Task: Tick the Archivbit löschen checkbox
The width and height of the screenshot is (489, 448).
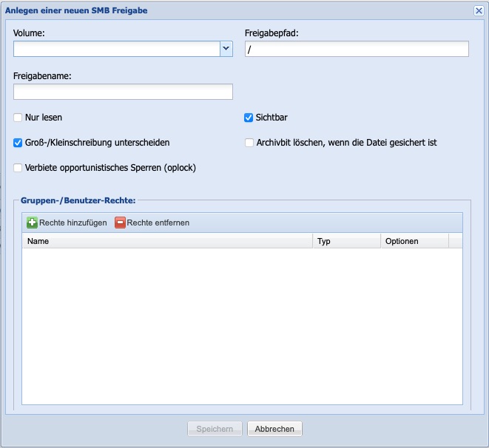Action: tap(249, 143)
